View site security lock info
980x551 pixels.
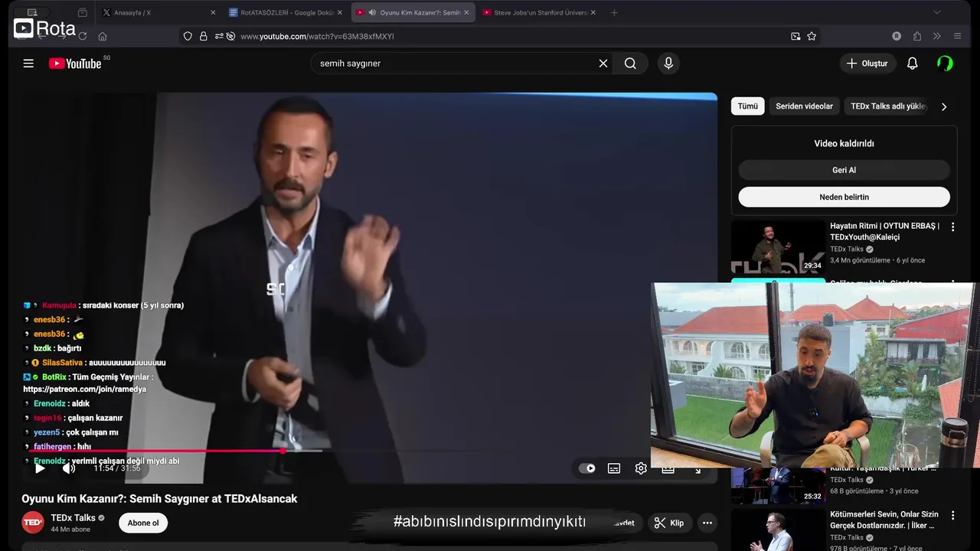(204, 36)
